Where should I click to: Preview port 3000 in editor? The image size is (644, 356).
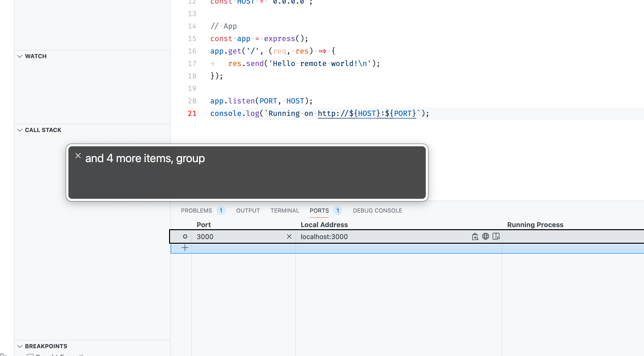coord(496,236)
